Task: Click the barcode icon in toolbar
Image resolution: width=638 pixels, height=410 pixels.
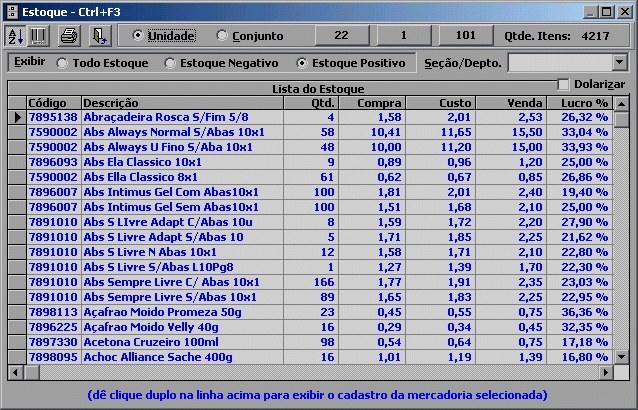Action: (39, 36)
